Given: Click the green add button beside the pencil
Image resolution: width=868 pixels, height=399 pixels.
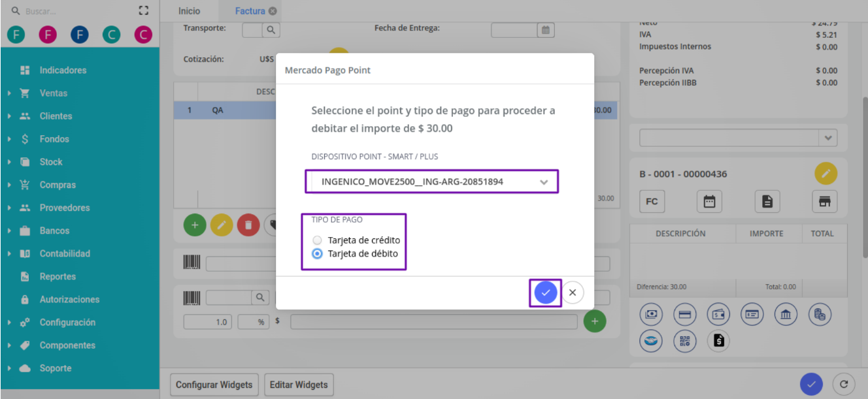Looking at the screenshot, I should (x=195, y=225).
